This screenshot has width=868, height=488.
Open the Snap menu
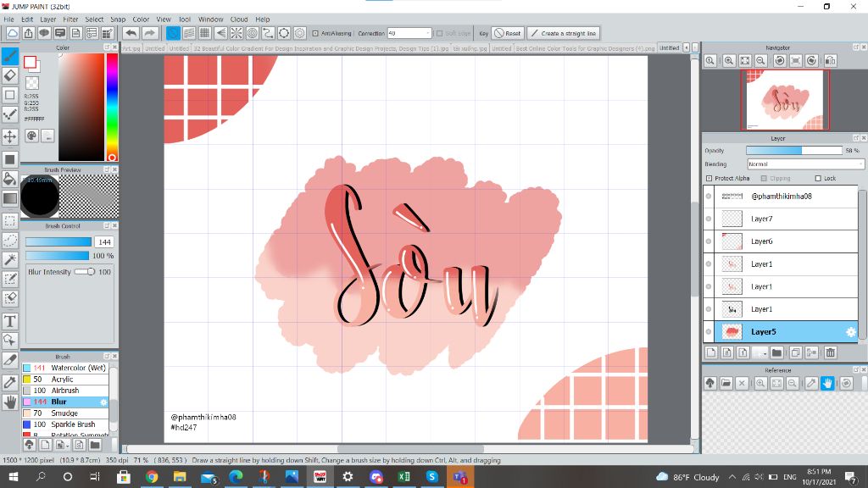pos(118,19)
